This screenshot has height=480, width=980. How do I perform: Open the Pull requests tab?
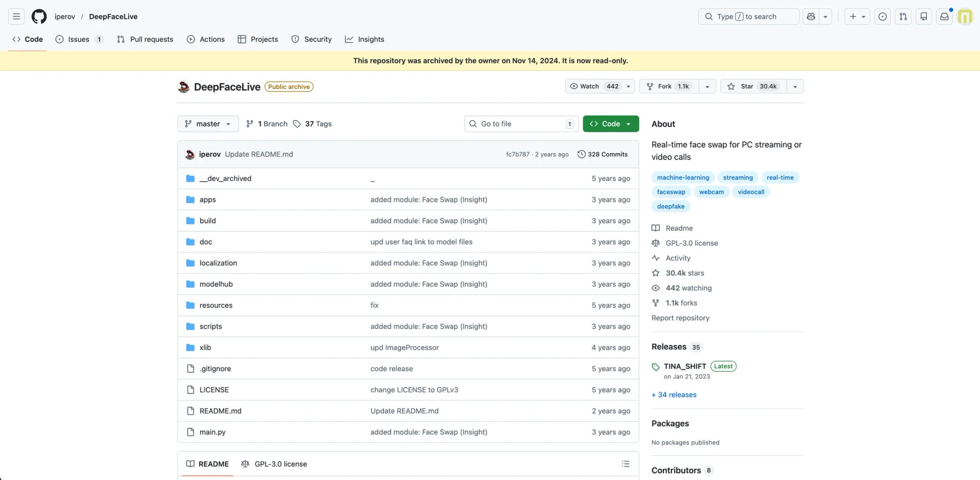145,39
